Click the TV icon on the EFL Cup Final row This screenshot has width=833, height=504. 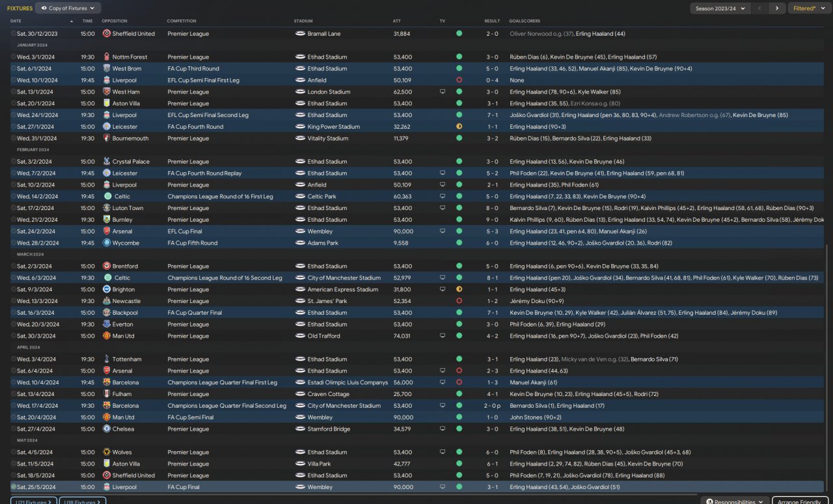443,232
